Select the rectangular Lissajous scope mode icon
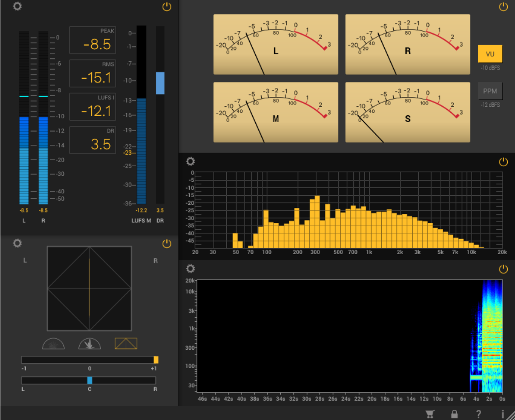 (126, 343)
